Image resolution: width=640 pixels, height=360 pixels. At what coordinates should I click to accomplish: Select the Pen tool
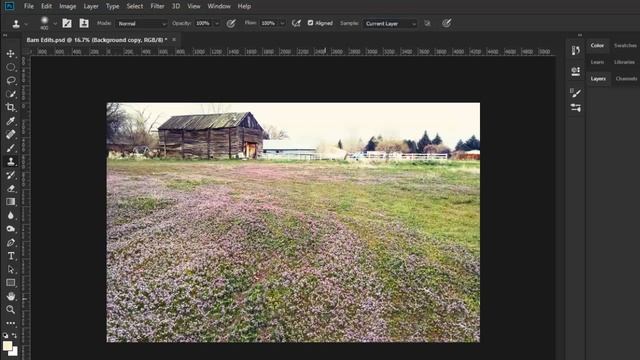tap(11, 242)
